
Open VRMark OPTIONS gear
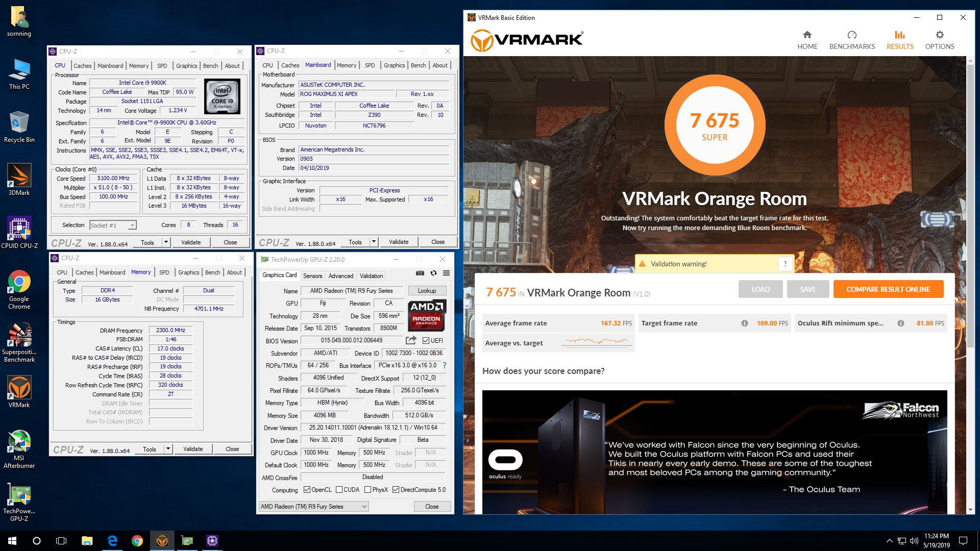pyautogui.click(x=940, y=40)
